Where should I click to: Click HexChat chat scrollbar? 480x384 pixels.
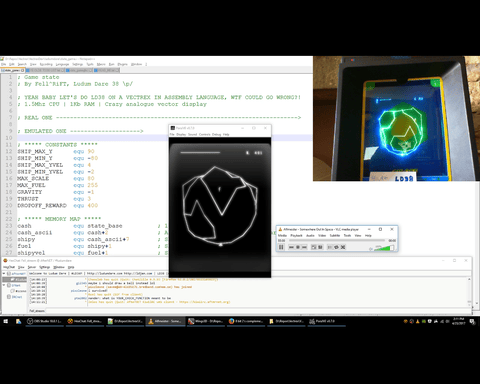469,291
